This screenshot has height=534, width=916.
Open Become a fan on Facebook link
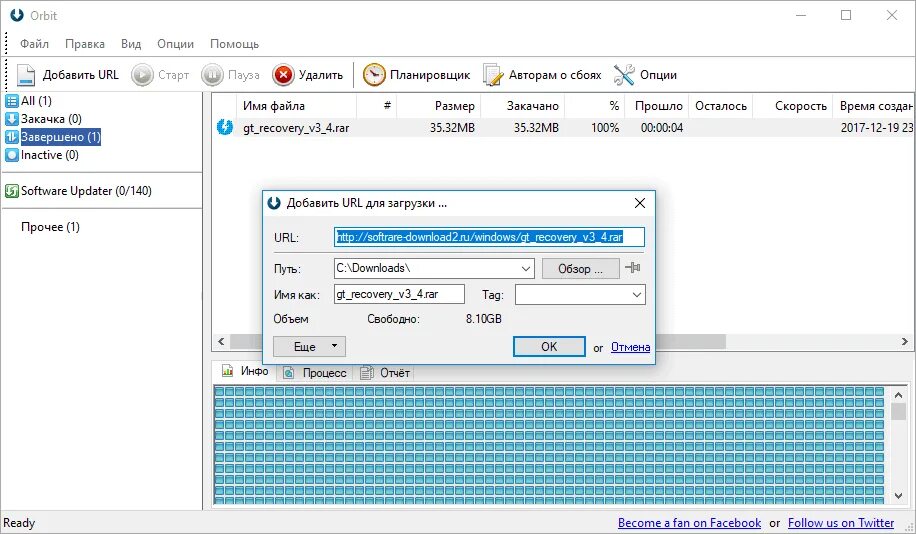[x=689, y=523]
